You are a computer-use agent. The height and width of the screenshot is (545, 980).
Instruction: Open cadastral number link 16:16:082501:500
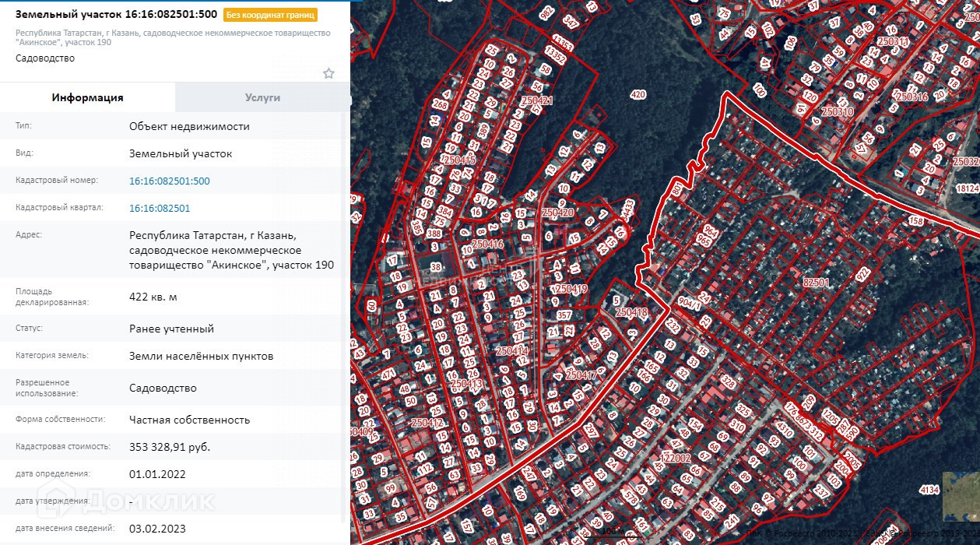tap(169, 181)
